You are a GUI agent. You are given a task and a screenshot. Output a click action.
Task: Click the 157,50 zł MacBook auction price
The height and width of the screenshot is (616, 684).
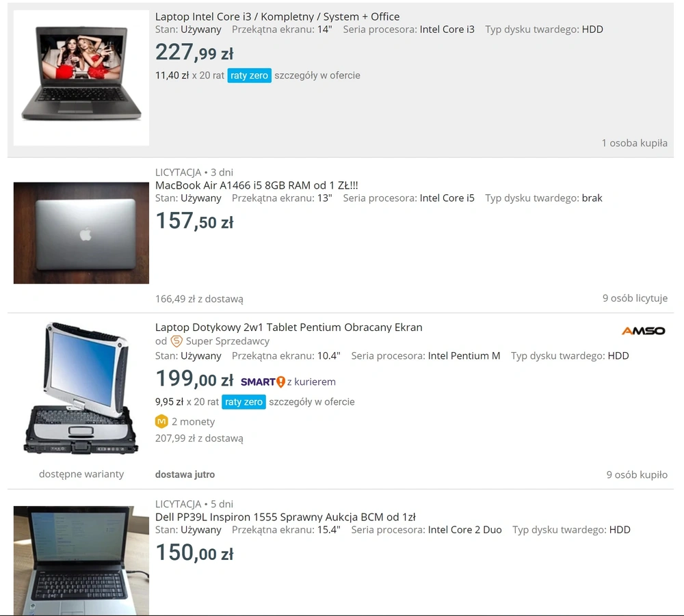(194, 221)
